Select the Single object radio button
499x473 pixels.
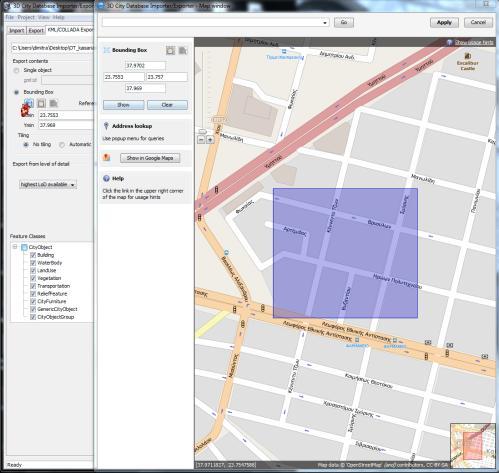16,70
